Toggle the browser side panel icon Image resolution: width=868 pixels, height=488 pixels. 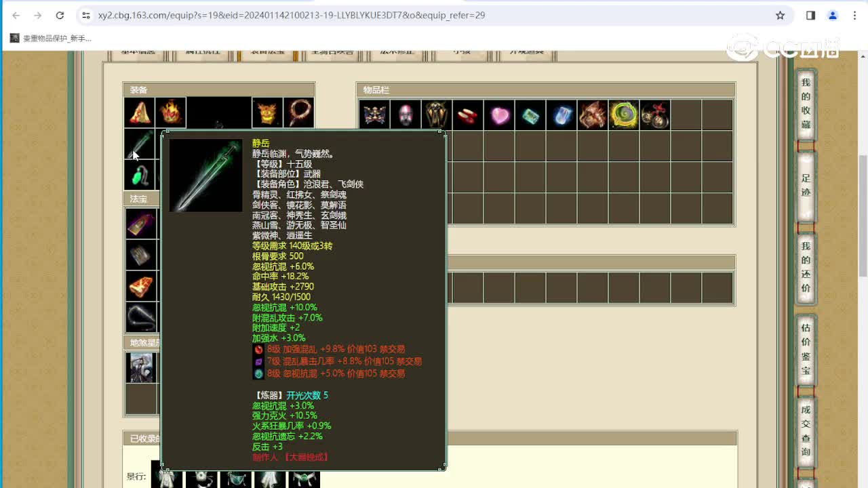point(810,15)
